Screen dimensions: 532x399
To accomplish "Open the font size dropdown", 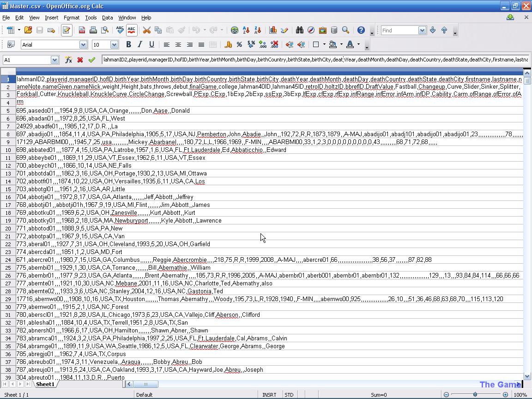I will coord(114,44).
